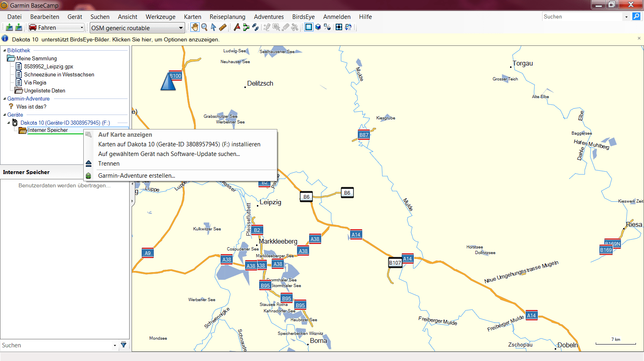Click the filter funnel icon

pos(124,345)
